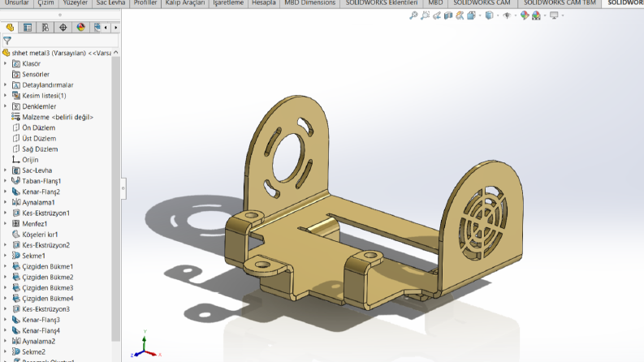Expand the Denklemler node
This screenshot has width=644, height=362.
click(x=6, y=106)
